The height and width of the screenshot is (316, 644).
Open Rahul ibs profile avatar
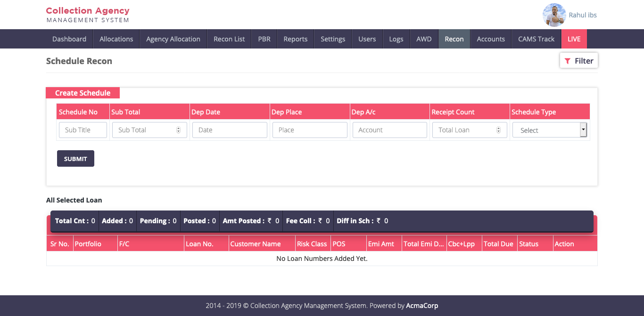click(x=554, y=15)
